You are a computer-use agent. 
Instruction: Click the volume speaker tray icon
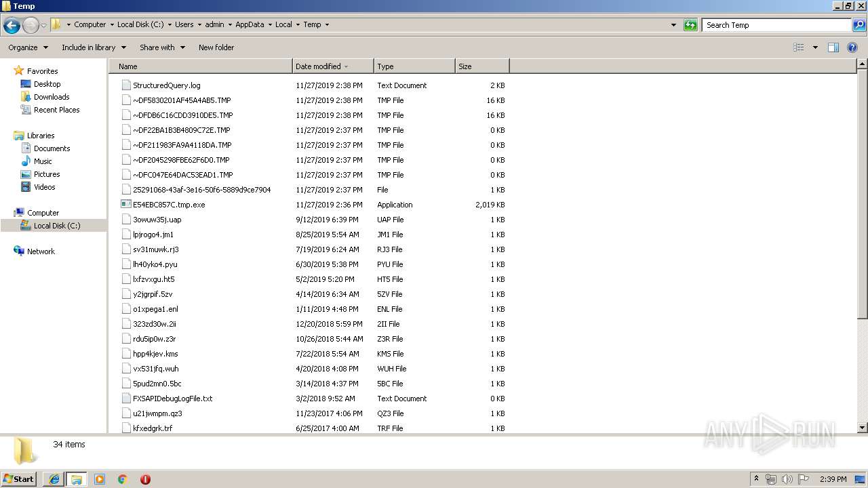(787, 479)
